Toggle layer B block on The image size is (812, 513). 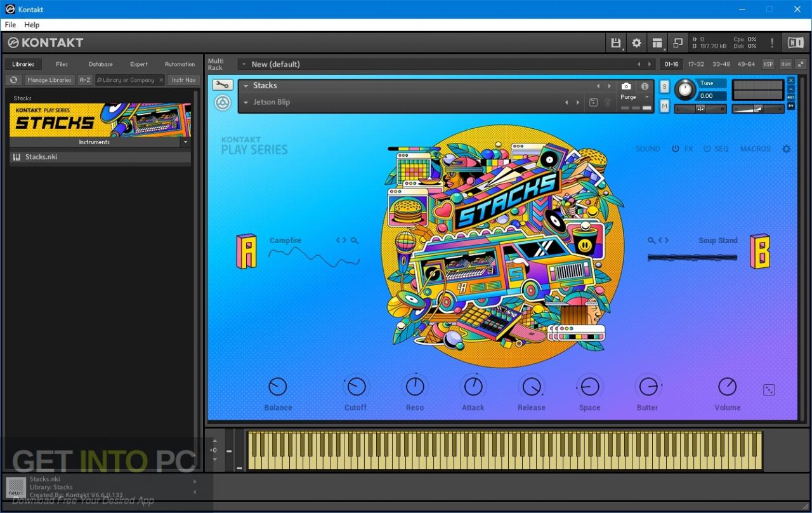pyautogui.click(x=760, y=251)
